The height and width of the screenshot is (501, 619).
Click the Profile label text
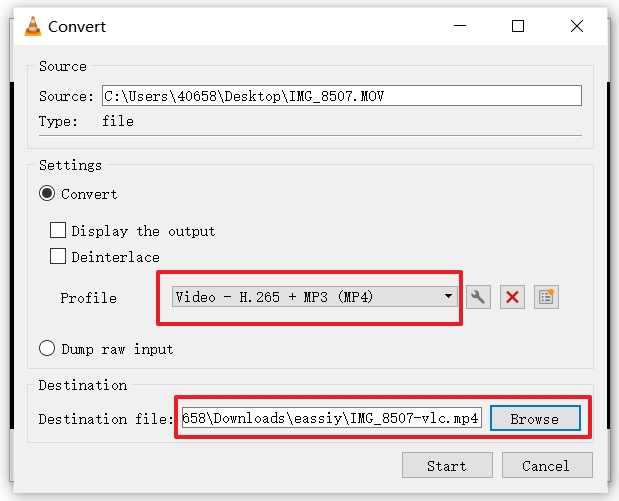tap(88, 298)
